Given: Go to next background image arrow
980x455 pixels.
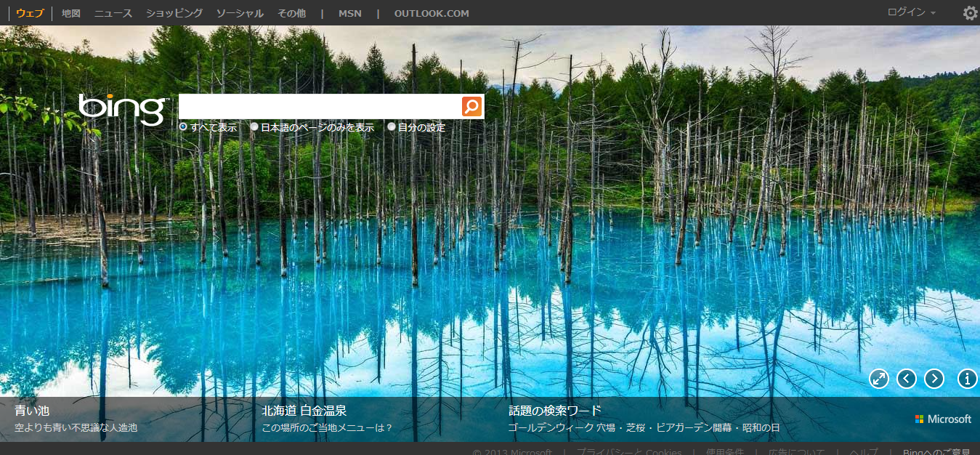Looking at the screenshot, I should 934,379.
